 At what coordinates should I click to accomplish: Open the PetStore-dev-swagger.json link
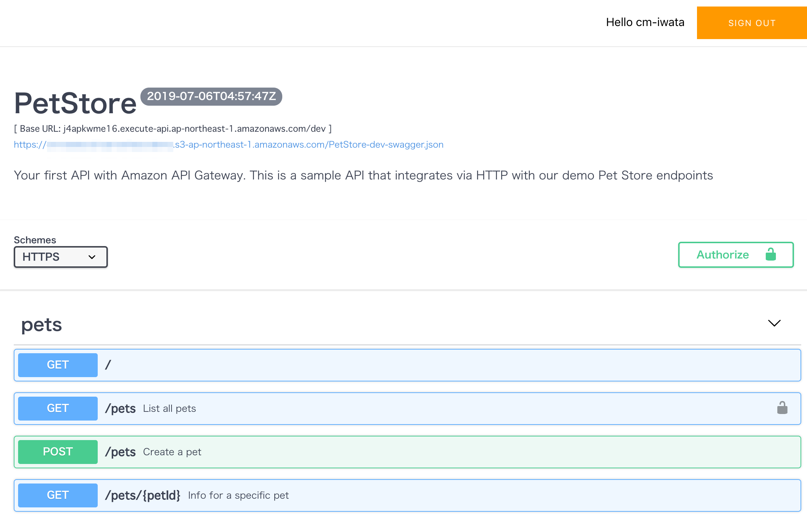tap(228, 144)
